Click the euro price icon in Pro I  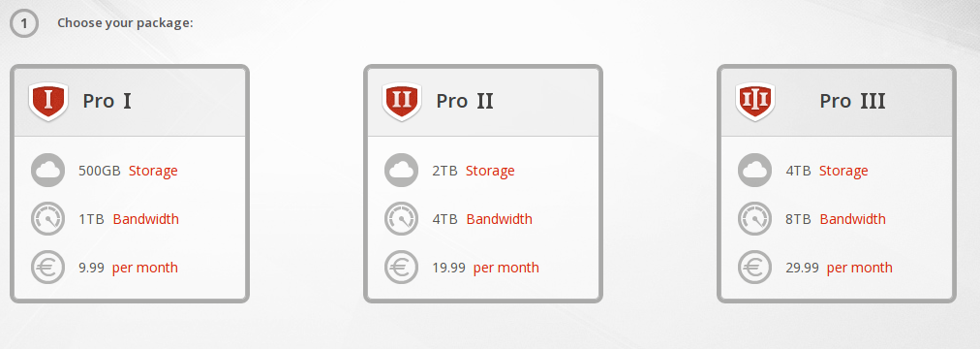pos(48,268)
